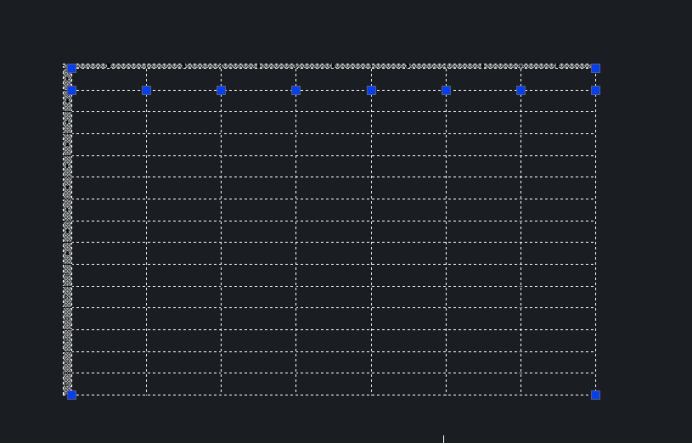Select last-column cell in the row under the title

click(x=558, y=101)
